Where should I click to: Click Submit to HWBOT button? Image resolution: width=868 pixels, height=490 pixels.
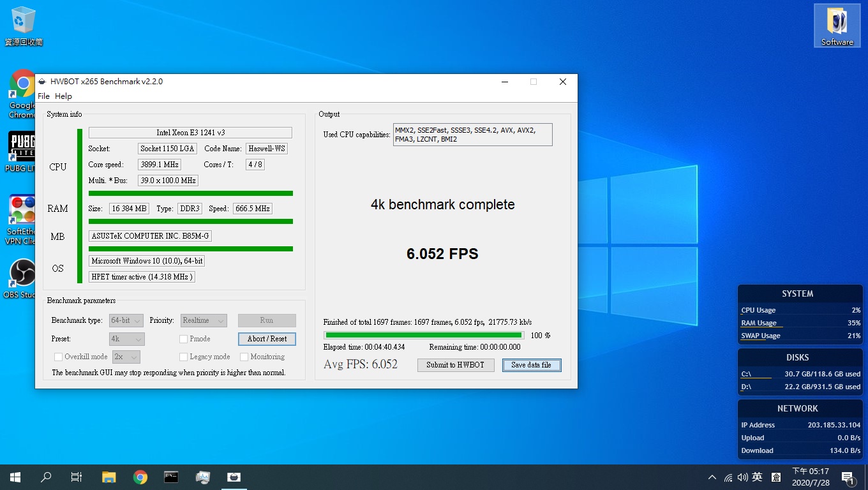(x=456, y=365)
